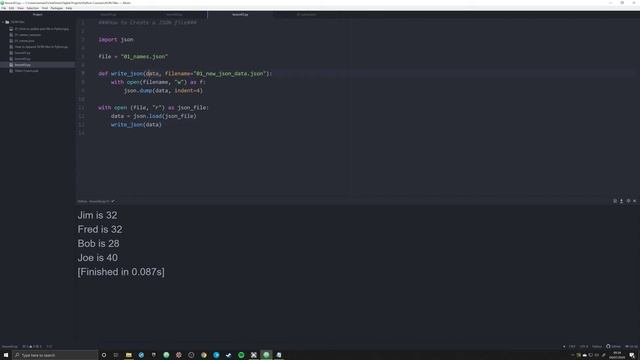640x360 pixels.
Task: Click '[Finished in 0.087s]' in the output
Action: [121, 272]
